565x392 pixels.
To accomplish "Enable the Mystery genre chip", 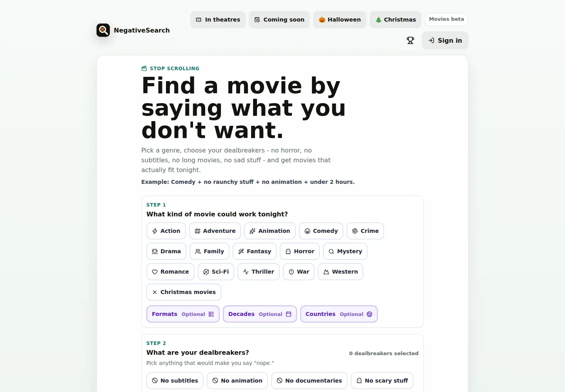I will click(345, 251).
